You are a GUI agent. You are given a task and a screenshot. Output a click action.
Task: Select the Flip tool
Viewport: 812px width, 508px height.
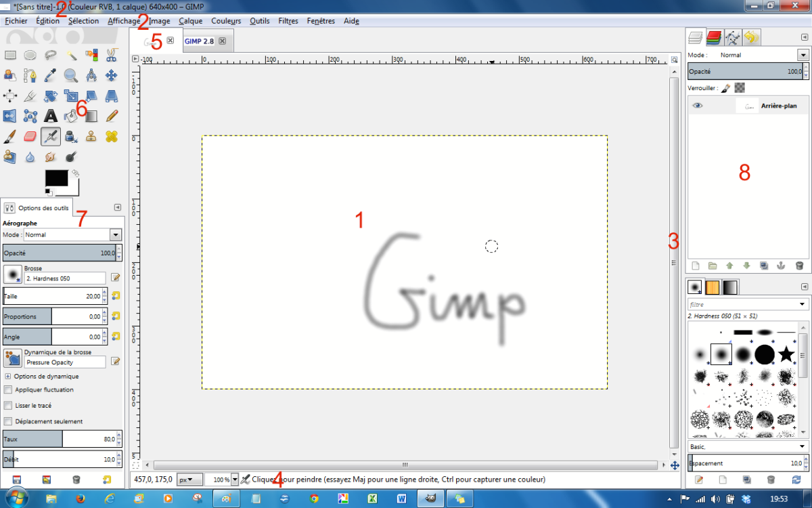coord(10,116)
